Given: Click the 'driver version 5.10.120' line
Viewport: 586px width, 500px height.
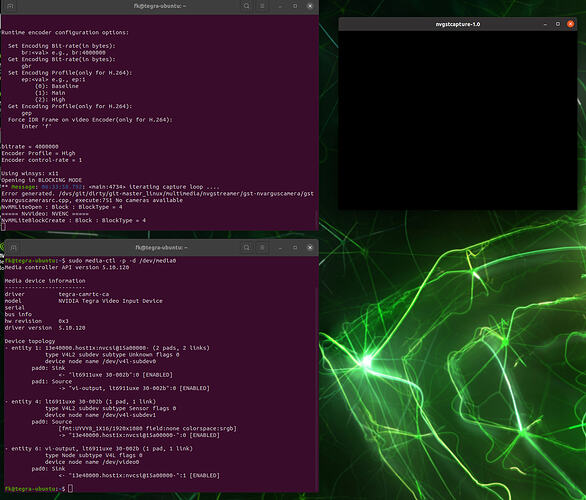Looking at the screenshot, I should click(45, 328).
